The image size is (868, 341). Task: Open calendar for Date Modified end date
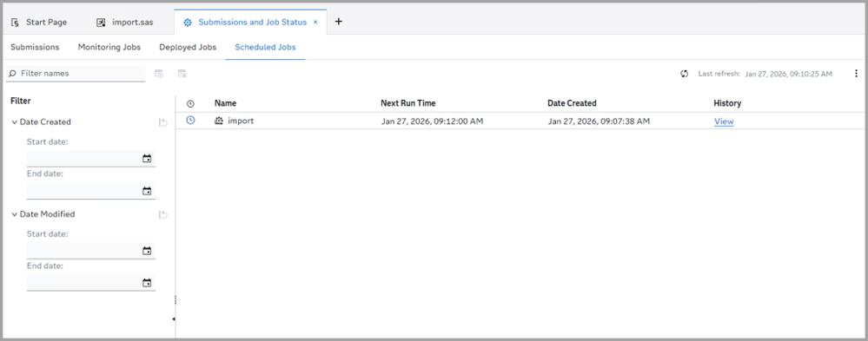(147, 283)
